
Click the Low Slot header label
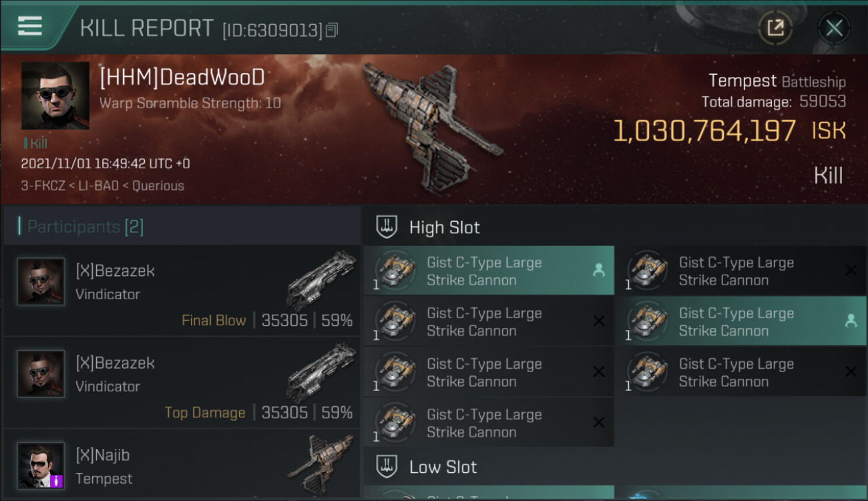pos(443,466)
